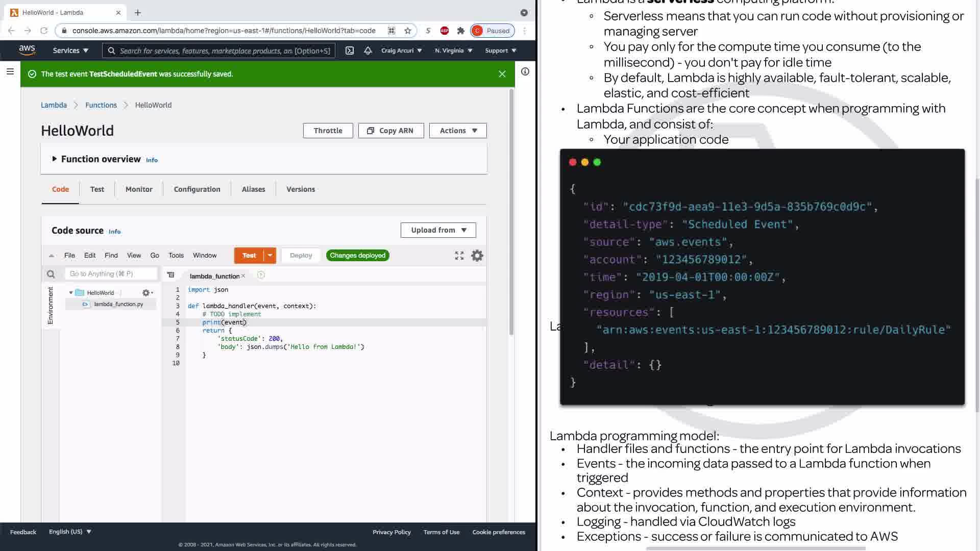Viewport: 980px width, 551px height.
Task: Switch to the Configuration tab
Action: (x=197, y=189)
